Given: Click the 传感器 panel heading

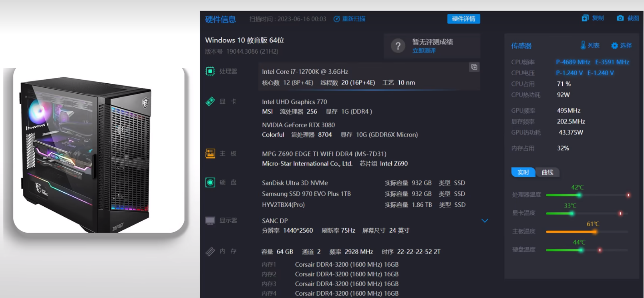Looking at the screenshot, I should click(521, 46).
